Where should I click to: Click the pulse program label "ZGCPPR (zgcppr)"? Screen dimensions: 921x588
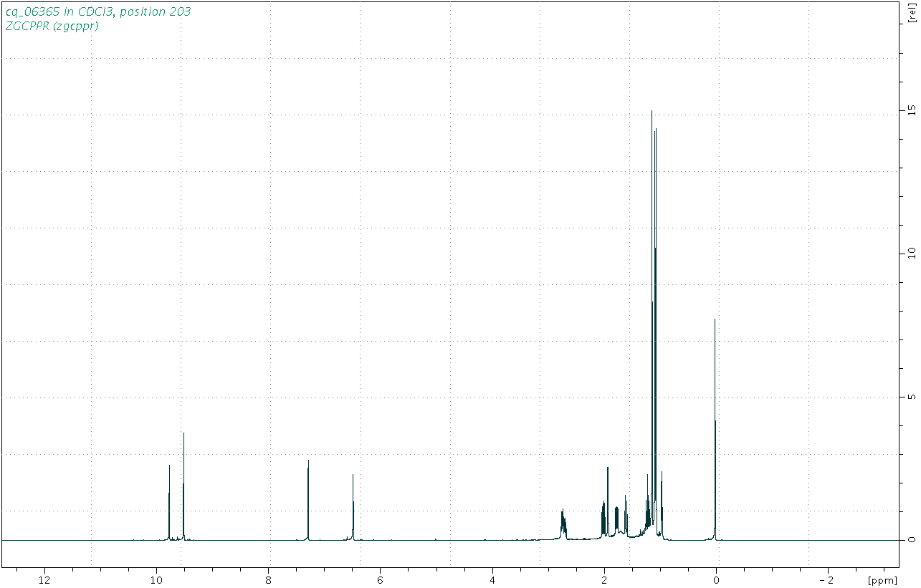click(51, 26)
